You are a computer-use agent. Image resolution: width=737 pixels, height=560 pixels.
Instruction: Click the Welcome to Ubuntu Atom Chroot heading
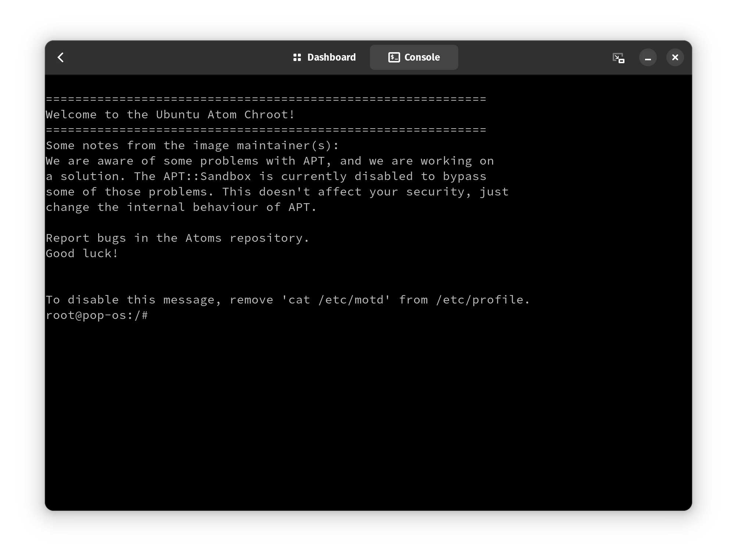tap(170, 114)
